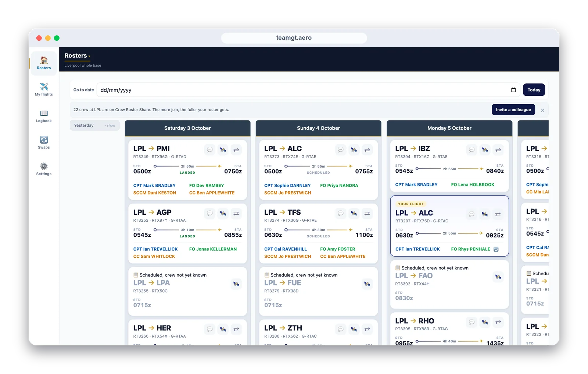The height and width of the screenshot is (374, 588).
Task: Open comments on the LPL to PMI flight
Action: 210,150
